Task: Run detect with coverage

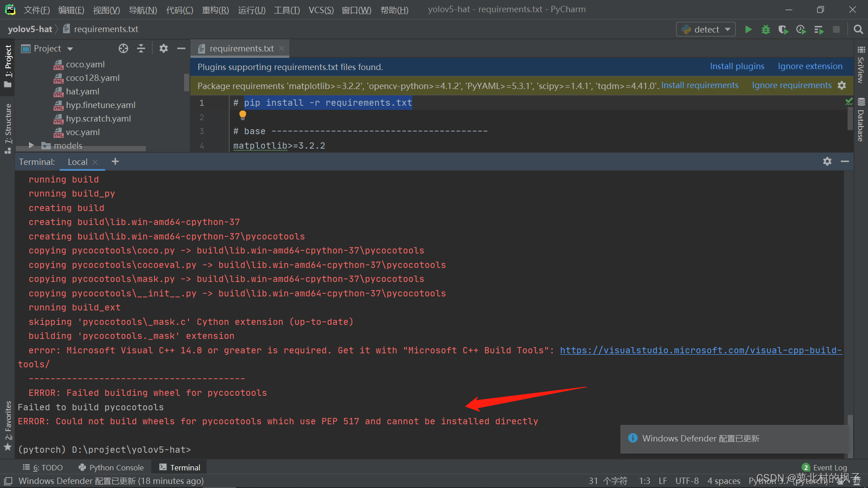Action: point(783,29)
